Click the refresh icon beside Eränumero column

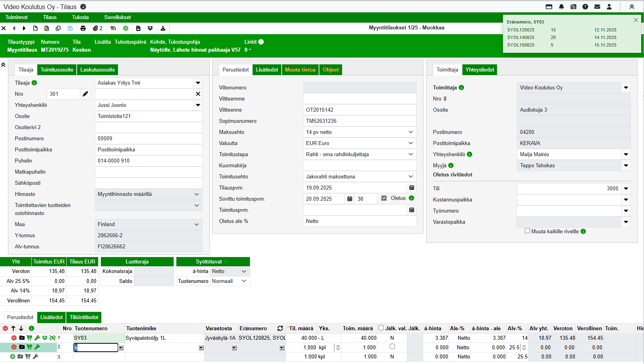pos(280,328)
